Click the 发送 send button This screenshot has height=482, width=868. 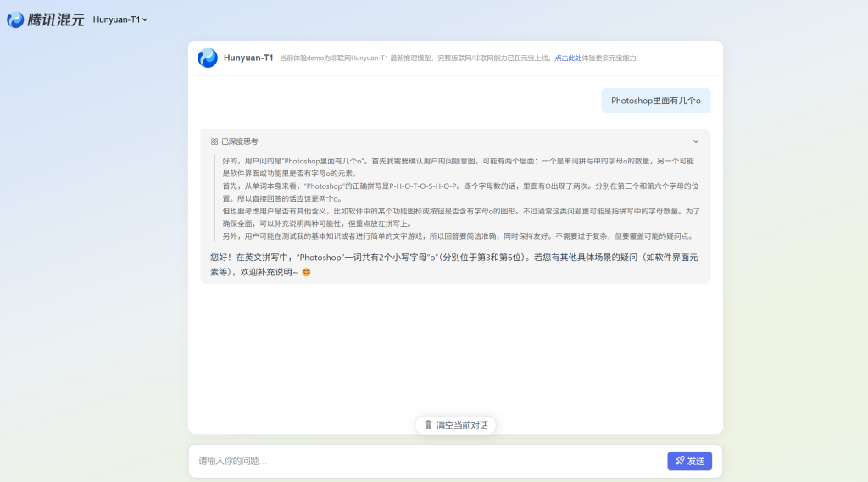click(x=689, y=461)
